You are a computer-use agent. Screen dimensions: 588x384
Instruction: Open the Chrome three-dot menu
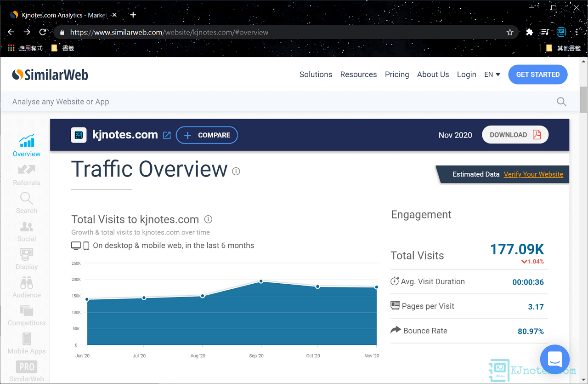click(577, 32)
